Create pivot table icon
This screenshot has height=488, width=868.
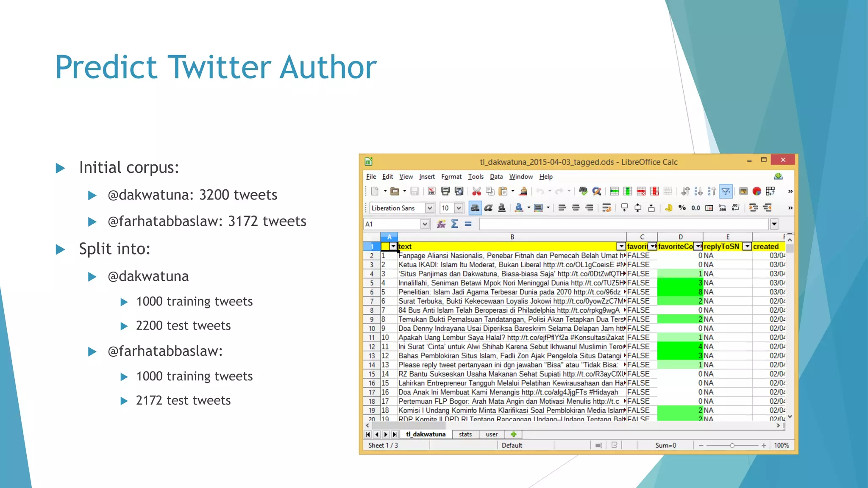770,191
